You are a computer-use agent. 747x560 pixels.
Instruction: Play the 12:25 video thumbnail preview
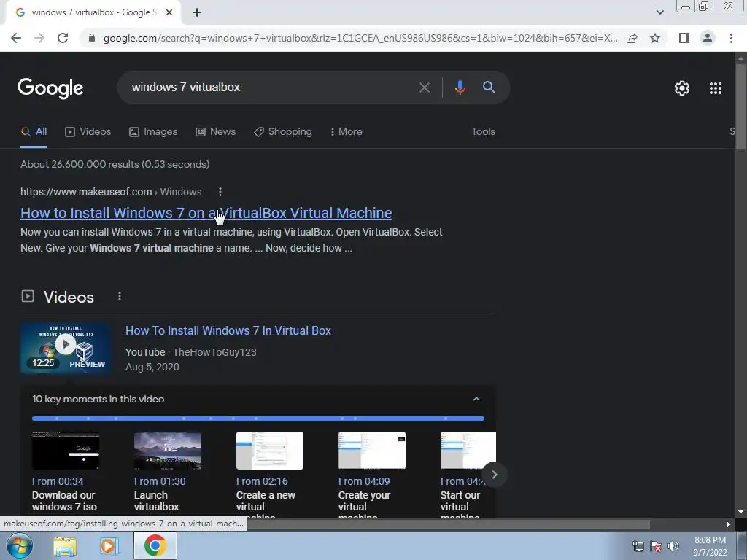tap(66, 348)
